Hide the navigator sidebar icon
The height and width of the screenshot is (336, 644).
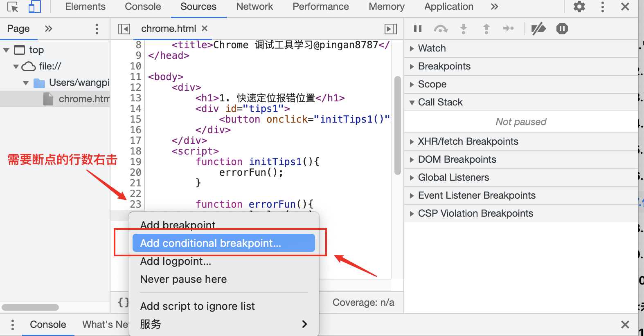click(124, 29)
